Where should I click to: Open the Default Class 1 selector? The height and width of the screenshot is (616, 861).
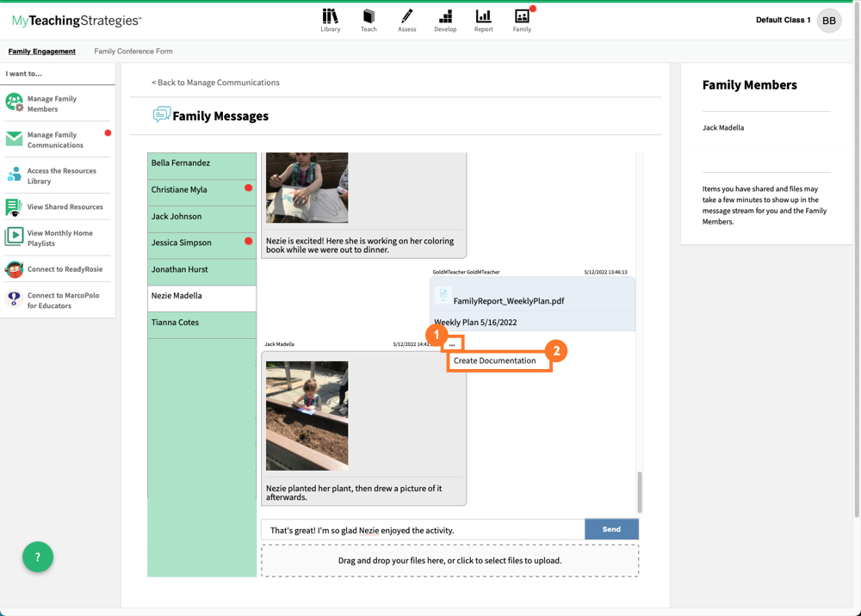[x=782, y=19]
